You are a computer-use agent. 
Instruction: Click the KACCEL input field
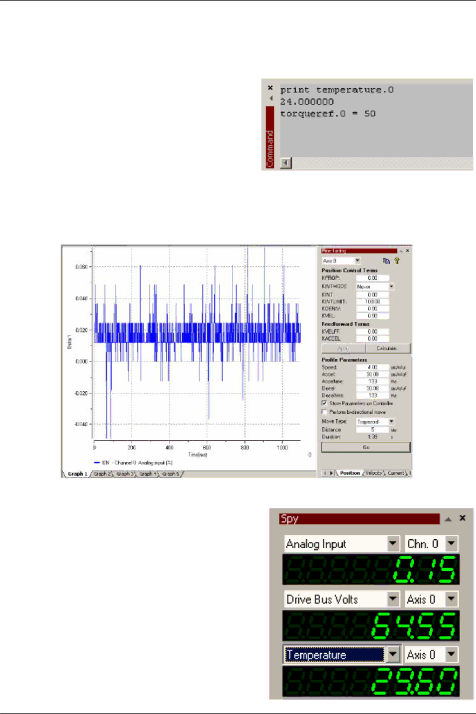373,339
